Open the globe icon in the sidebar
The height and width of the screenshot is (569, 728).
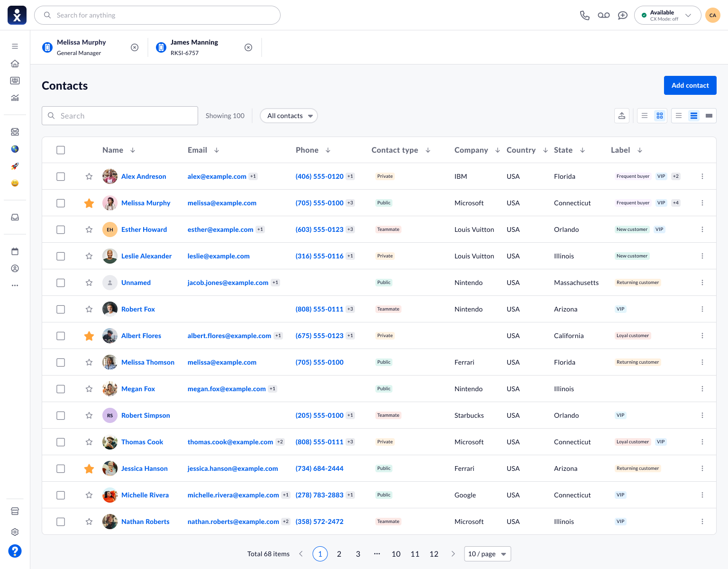15,149
